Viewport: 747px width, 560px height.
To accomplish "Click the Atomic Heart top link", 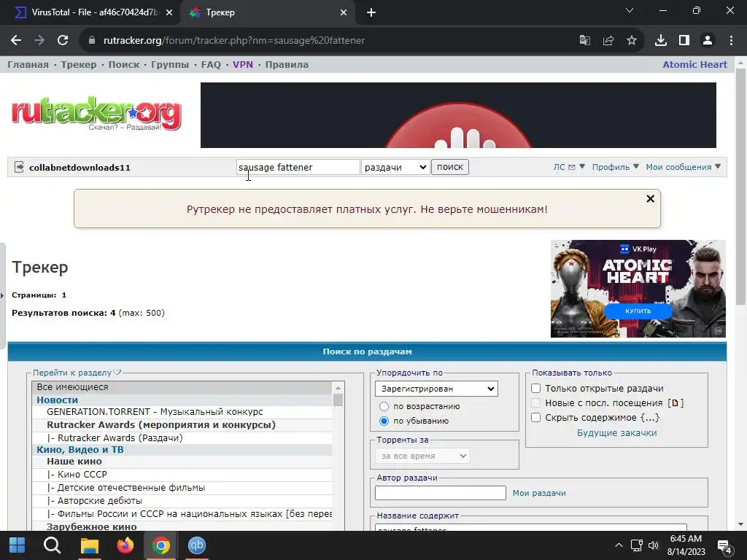I will 694,65.
